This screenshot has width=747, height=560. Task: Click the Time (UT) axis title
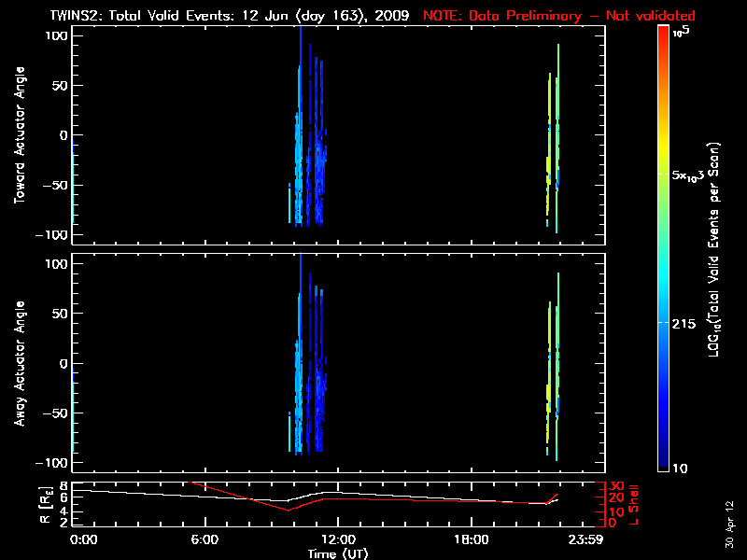337,553
